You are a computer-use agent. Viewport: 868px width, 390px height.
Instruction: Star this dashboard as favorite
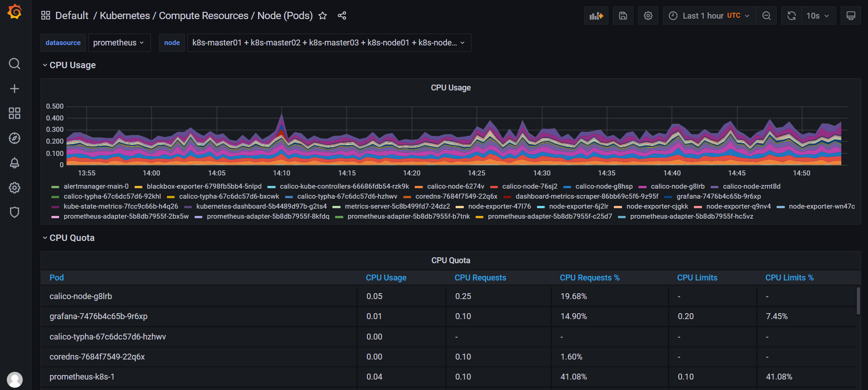322,16
